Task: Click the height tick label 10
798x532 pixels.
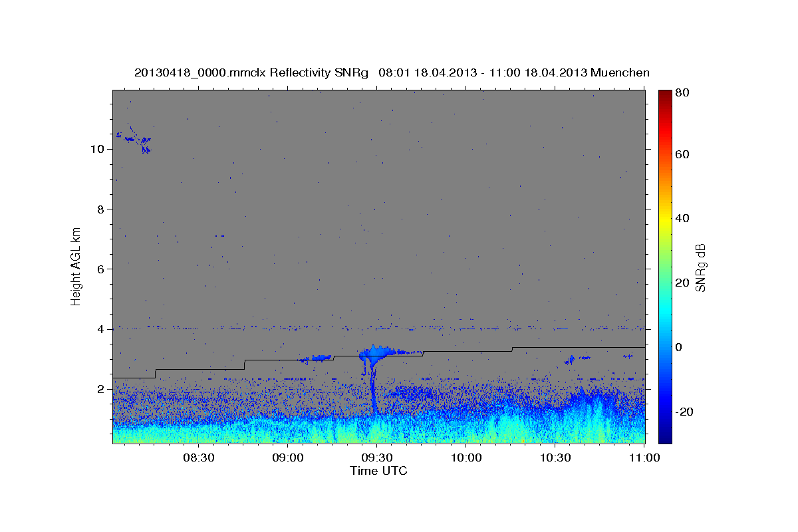Action: (x=97, y=149)
